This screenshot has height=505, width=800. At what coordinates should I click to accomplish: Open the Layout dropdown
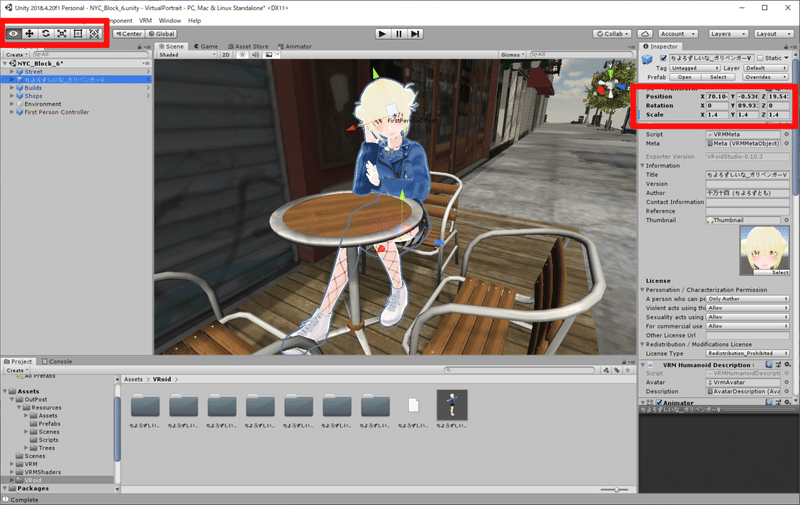pos(773,34)
